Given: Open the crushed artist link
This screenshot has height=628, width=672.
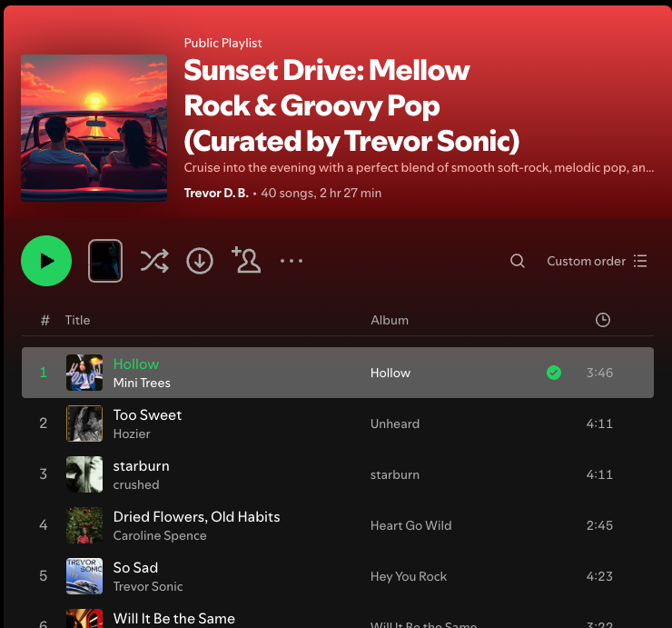Looking at the screenshot, I should [136, 484].
